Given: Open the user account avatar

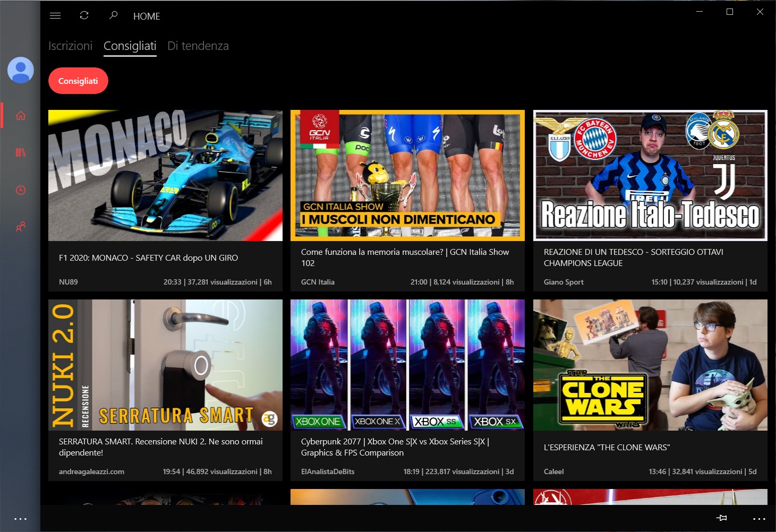Looking at the screenshot, I should click(x=21, y=70).
